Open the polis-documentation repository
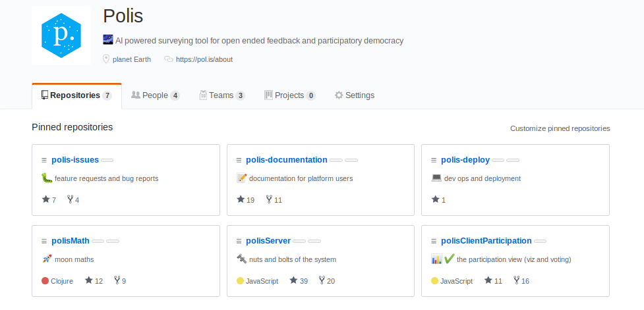 click(x=287, y=160)
